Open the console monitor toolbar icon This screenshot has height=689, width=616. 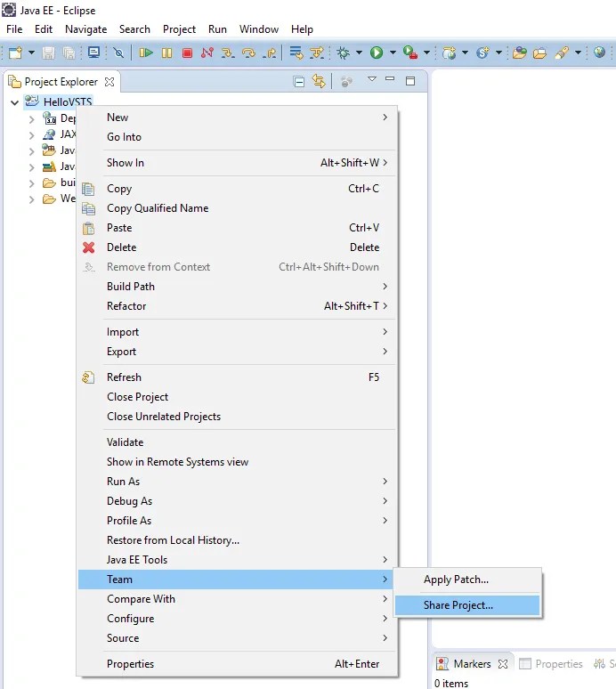coord(93,53)
